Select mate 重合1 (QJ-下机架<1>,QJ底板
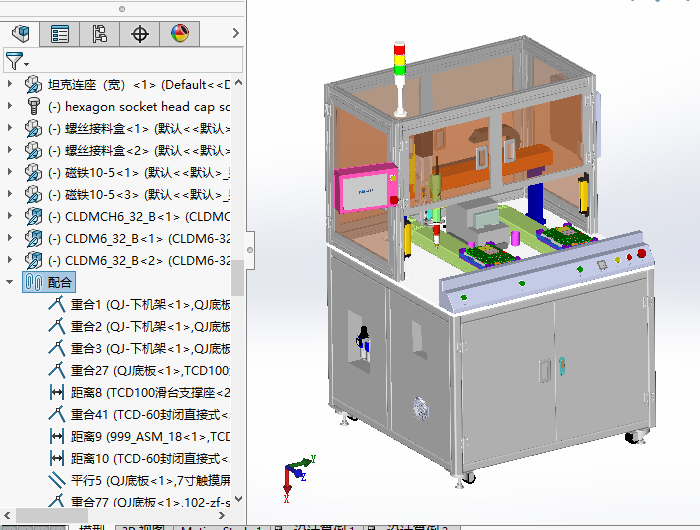Image resolution: width=700 pixels, height=530 pixels. pyautogui.click(x=150, y=305)
